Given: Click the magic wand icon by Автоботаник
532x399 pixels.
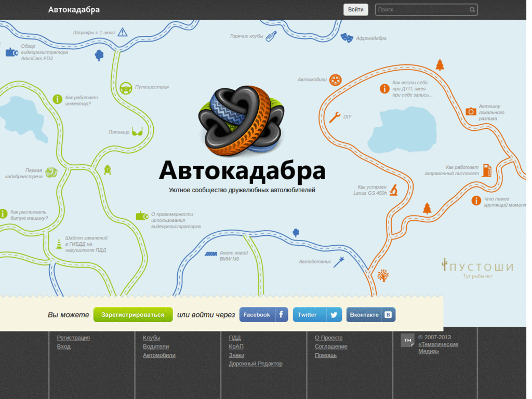Looking at the screenshot, I should click(x=339, y=262).
